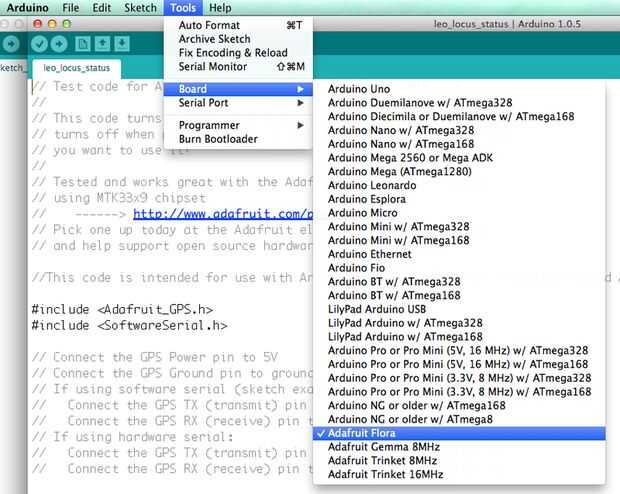620x494 pixels.
Task: Select Adafruit Trinket 16MHz
Action: (x=459, y=475)
